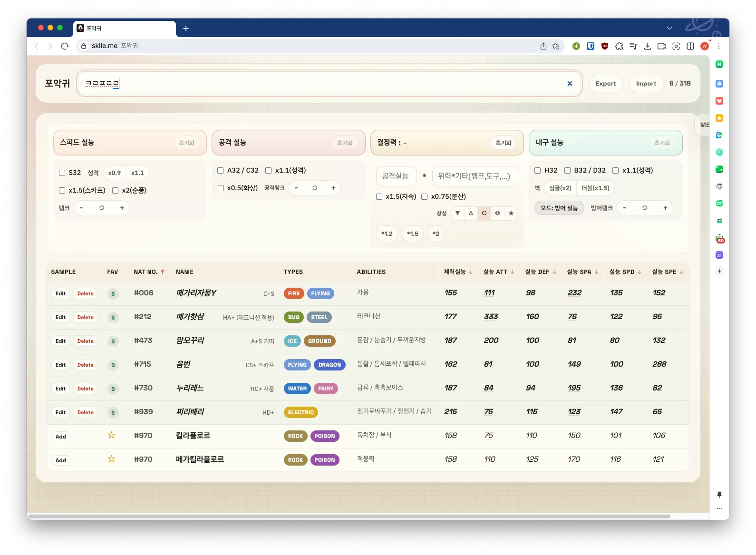Toggle the x0.5(화상) checkbox
The width and height of the screenshot is (756, 555).
pos(221,188)
